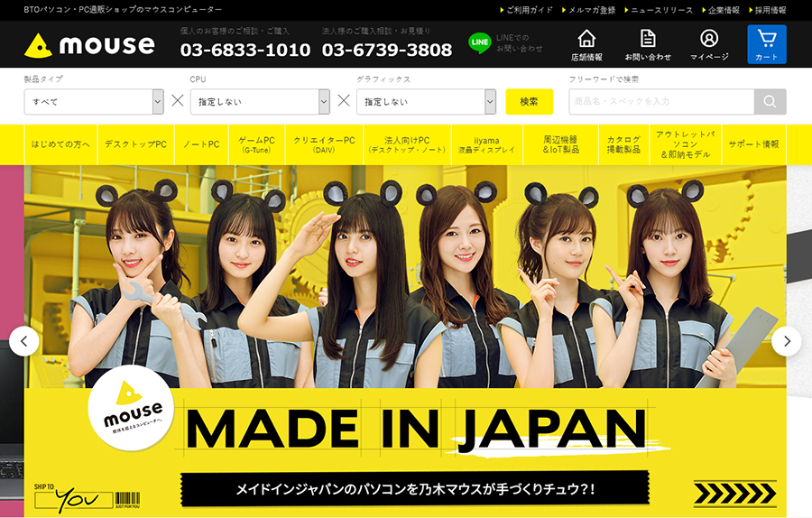Image resolution: width=812 pixels, height=518 pixels.
Task: Open the カタログ掲載製品 menu
Action: [x=624, y=144]
